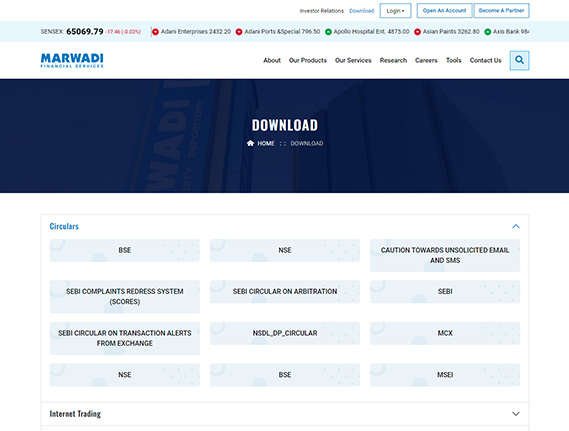Open the MCX circular tile
This screenshot has height=431, width=569.
click(x=445, y=333)
